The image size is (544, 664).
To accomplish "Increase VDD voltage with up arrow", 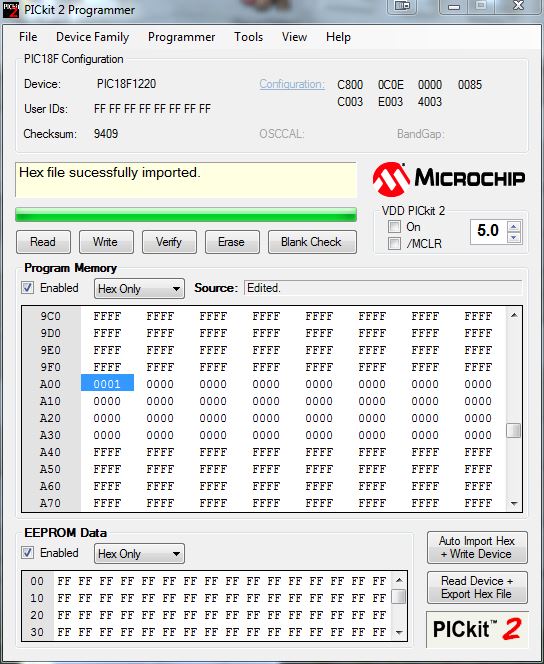I will pos(514,227).
